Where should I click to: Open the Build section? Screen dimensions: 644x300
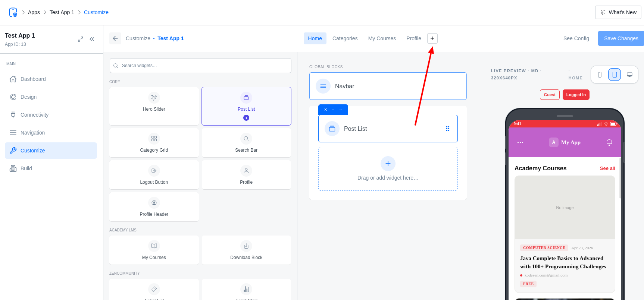tap(51, 168)
